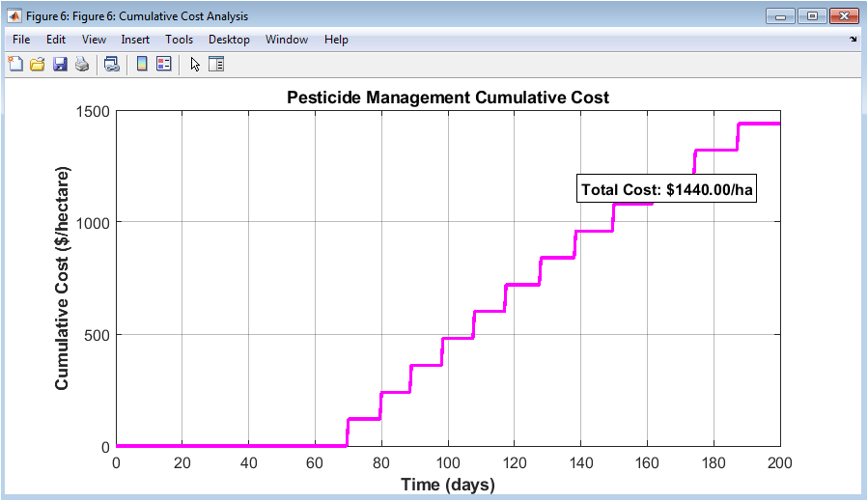Screen dimensions: 868x501
Task: Print the figure using the printer icon
Action: (x=82, y=65)
